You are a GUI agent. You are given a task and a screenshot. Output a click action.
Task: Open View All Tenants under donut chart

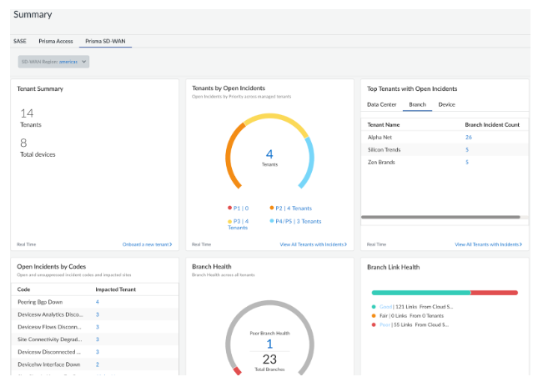click(x=313, y=244)
